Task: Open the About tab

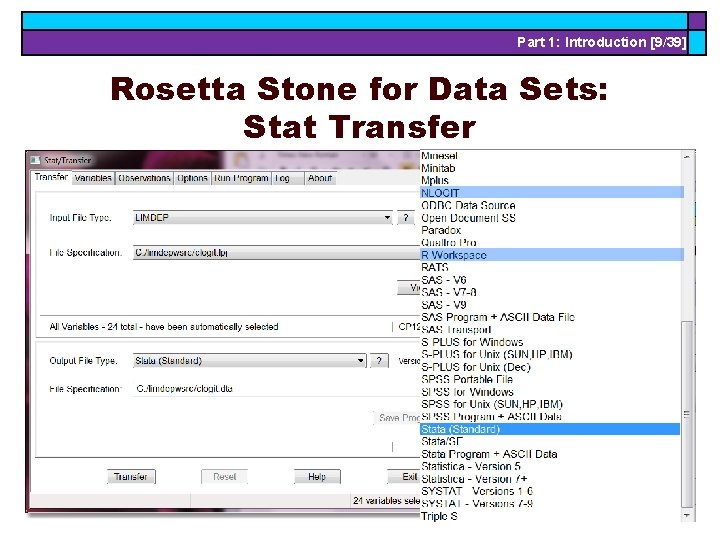Action: (320, 178)
